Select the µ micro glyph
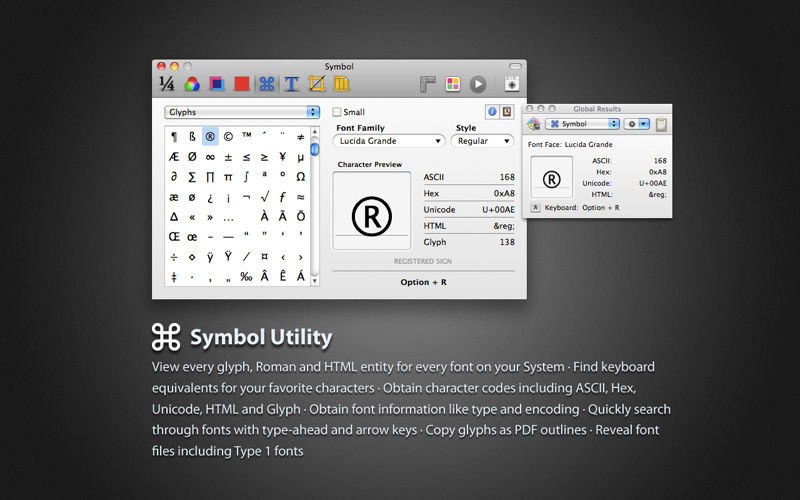800x500 pixels. point(301,157)
